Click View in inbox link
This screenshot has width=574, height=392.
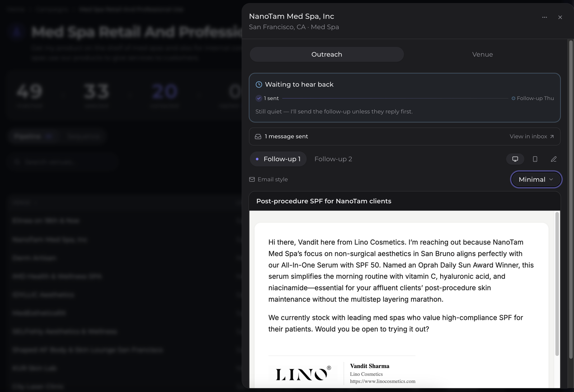[x=532, y=136]
